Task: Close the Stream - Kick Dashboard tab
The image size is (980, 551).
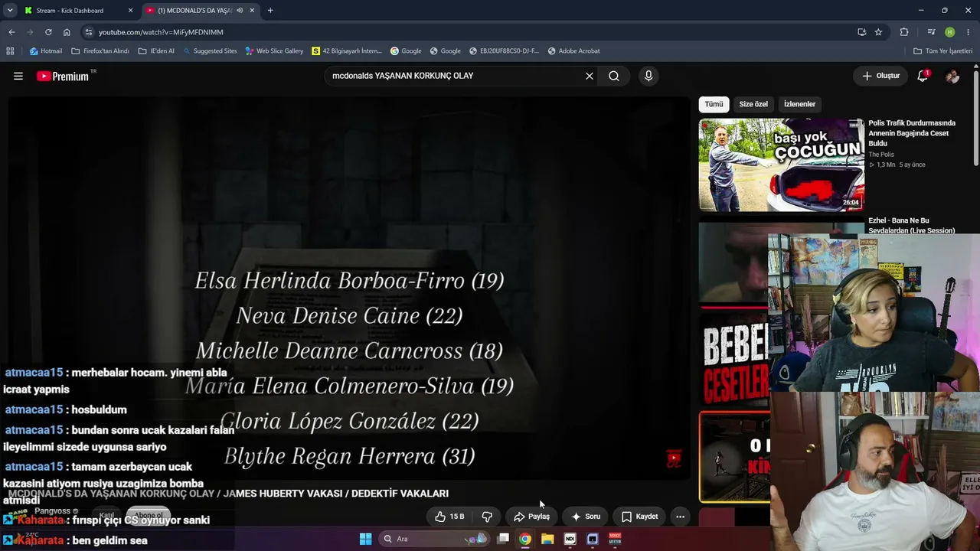Action: tap(130, 11)
